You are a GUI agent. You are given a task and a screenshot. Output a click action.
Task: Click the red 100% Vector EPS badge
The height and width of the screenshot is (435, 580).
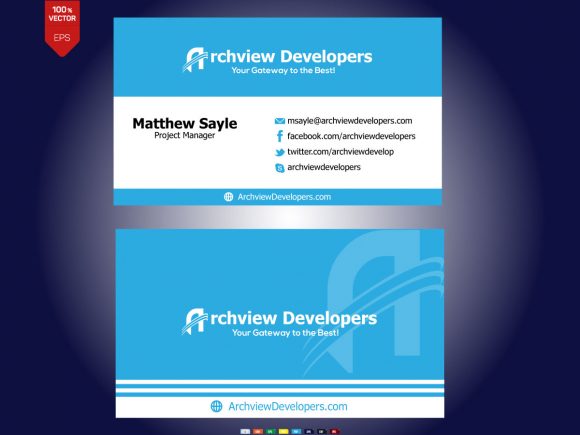[62, 28]
